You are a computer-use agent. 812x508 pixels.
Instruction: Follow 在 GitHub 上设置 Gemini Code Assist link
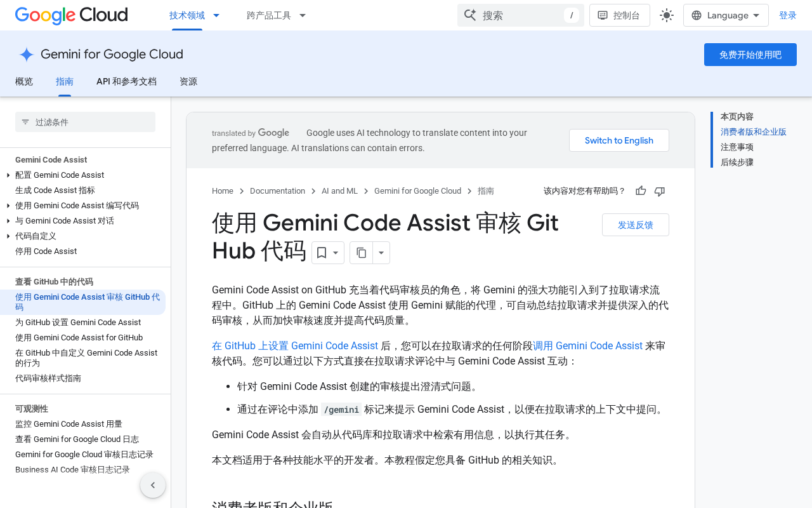(295, 346)
